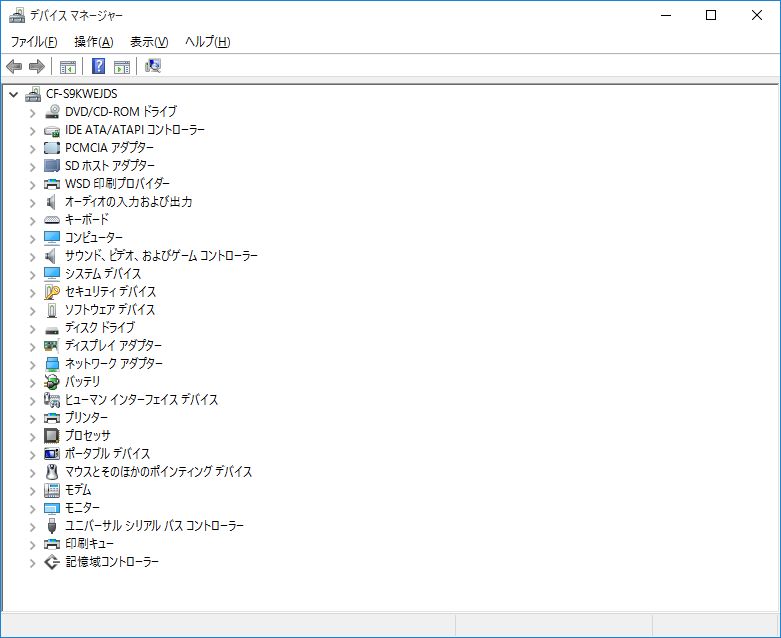Click the blue Help question mark toolbar icon
The width and height of the screenshot is (781, 638).
(99, 66)
